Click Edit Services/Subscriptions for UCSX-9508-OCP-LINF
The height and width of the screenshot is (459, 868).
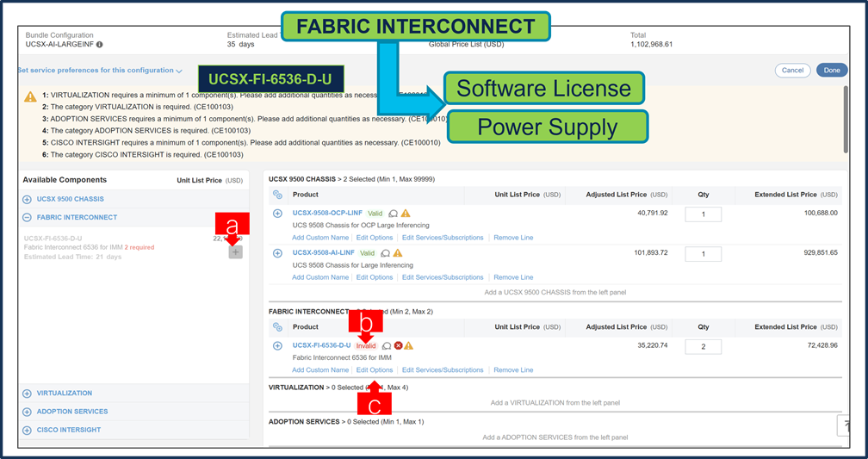(443, 238)
